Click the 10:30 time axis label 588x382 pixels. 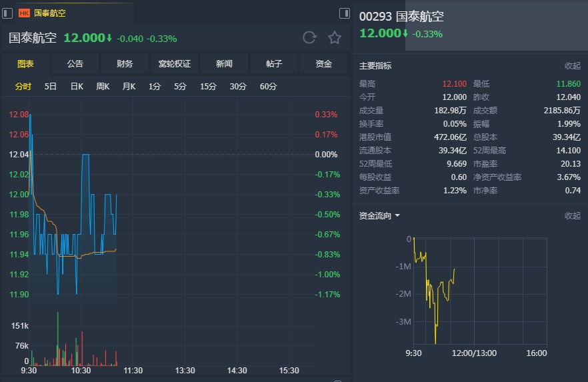[81, 371]
